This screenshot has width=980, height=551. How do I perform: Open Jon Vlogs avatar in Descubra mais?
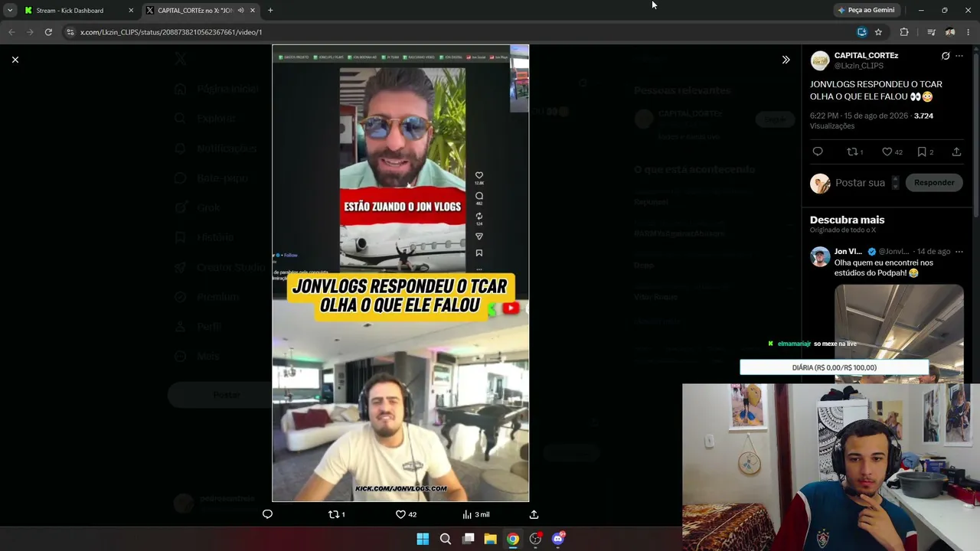pos(820,256)
